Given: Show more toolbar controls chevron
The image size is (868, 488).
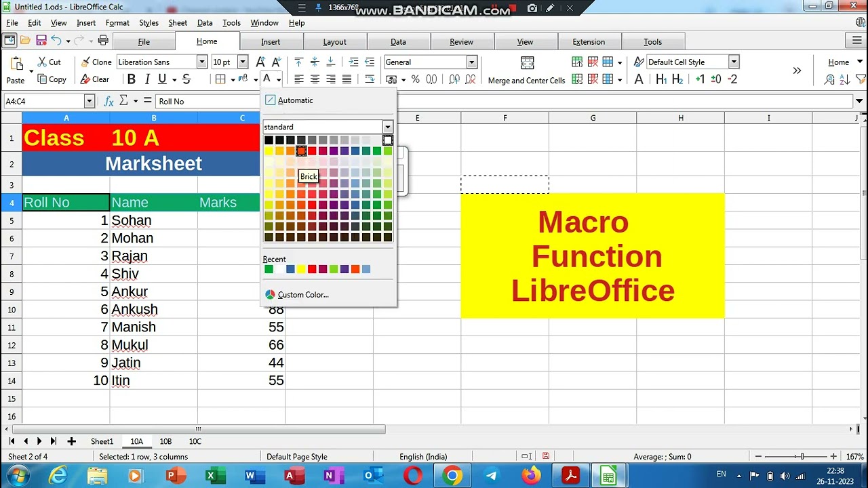Looking at the screenshot, I should click(797, 70).
